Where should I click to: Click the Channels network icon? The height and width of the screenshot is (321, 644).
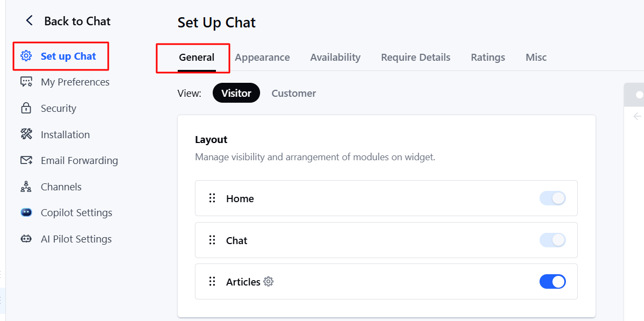tap(26, 187)
